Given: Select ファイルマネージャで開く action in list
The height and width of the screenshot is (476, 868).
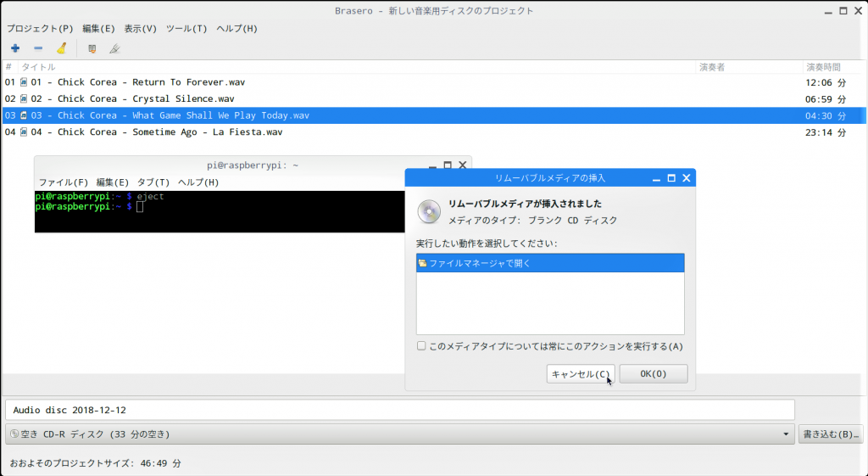Looking at the screenshot, I should tap(550, 263).
